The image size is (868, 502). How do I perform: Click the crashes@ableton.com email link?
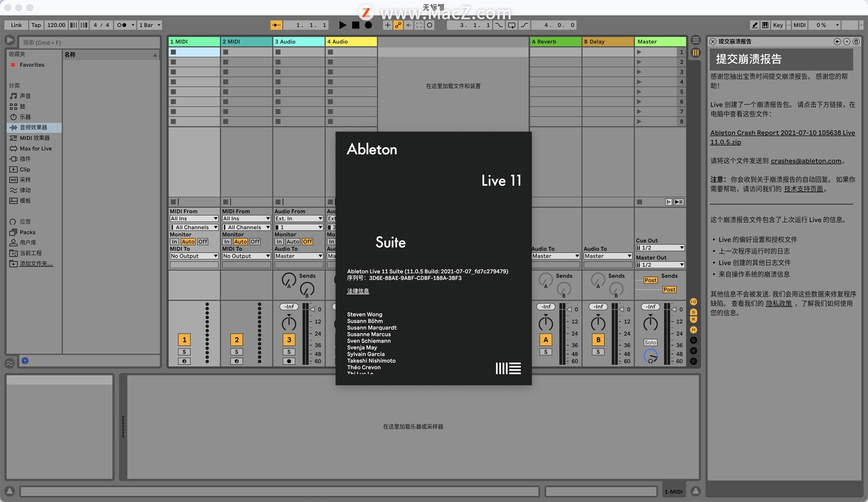[806, 161]
